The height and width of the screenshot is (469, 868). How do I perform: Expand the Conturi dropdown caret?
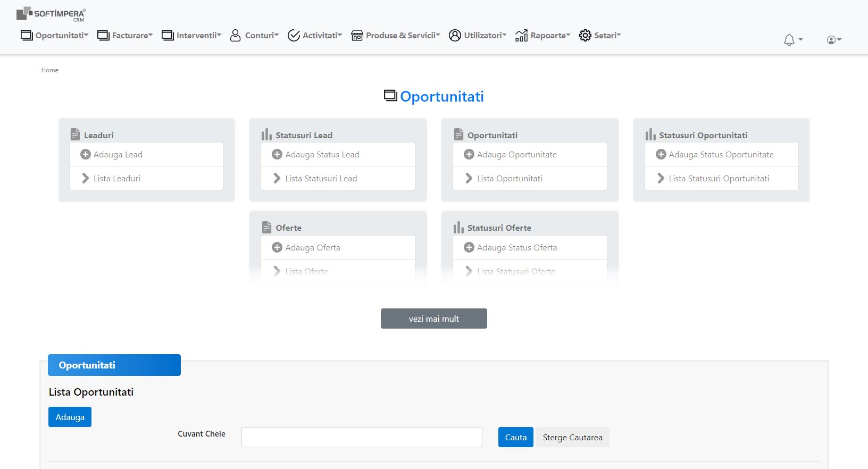click(x=277, y=35)
